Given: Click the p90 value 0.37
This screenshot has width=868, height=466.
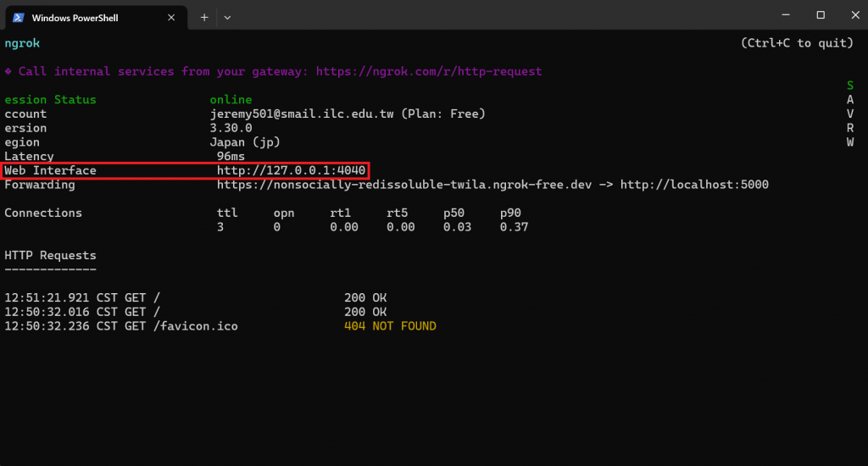Looking at the screenshot, I should (514, 227).
